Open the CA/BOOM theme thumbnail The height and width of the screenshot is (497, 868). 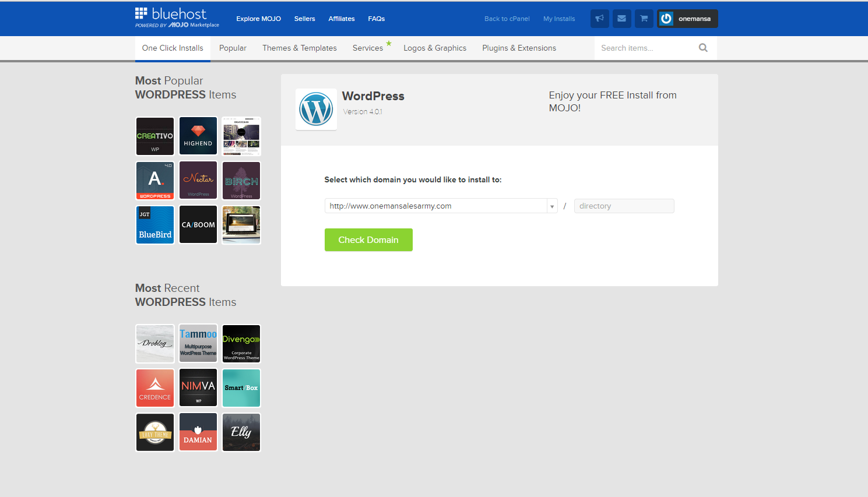click(x=198, y=225)
